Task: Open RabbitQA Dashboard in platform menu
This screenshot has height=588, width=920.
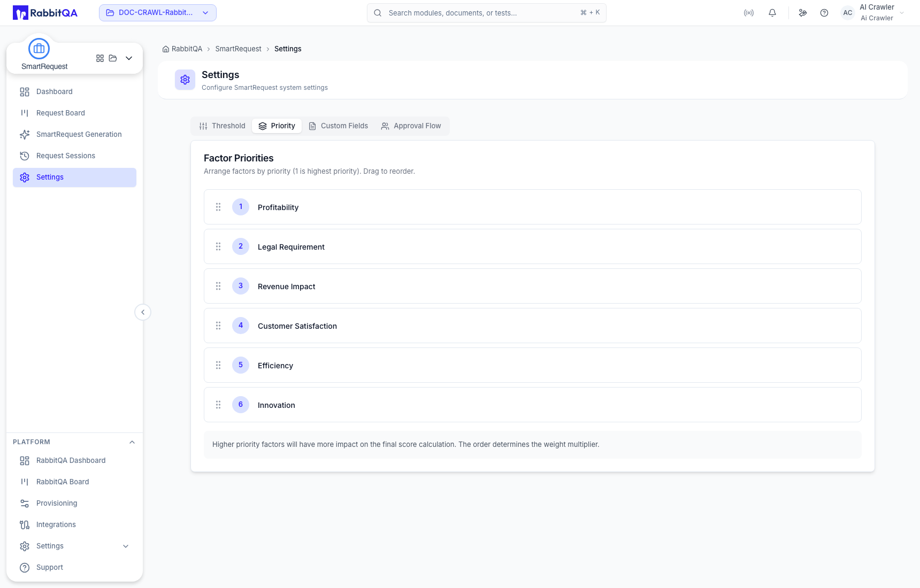Action: point(74,461)
